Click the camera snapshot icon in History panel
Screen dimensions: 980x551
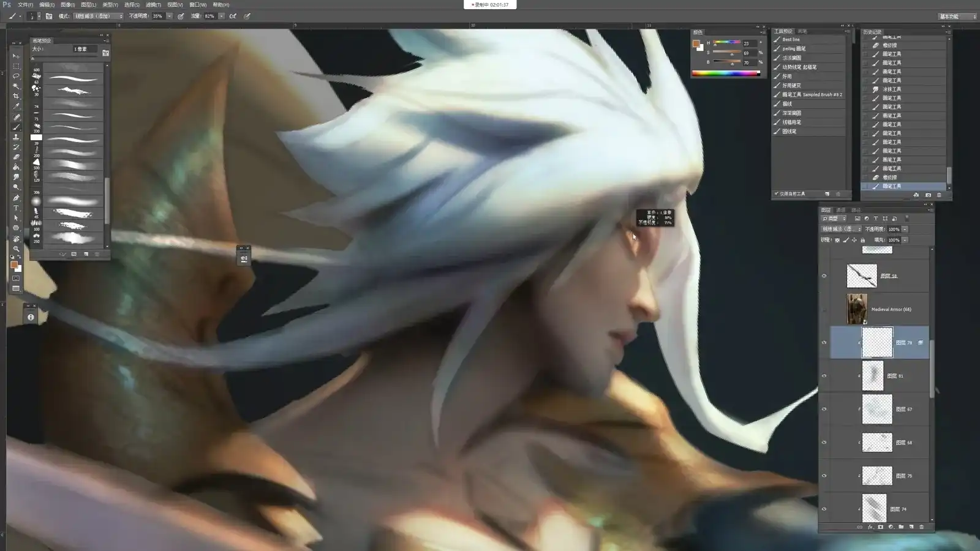click(928, 195)
